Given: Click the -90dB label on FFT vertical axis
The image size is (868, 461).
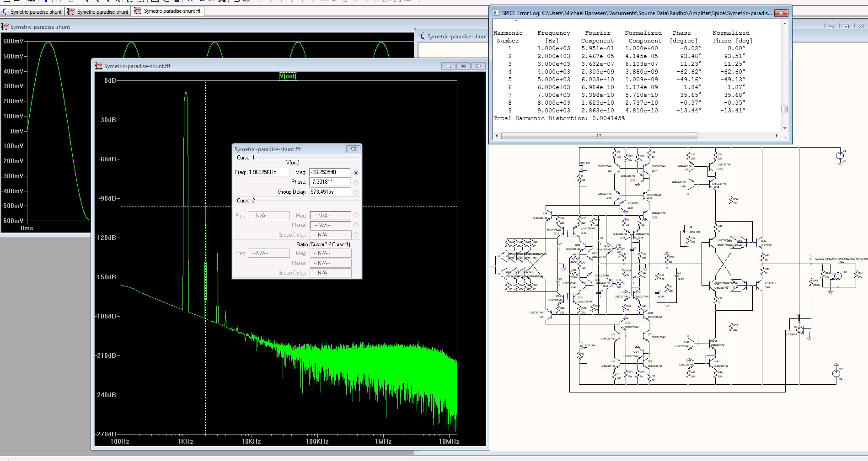Looking at the screenshot, I should coord(107,198).
